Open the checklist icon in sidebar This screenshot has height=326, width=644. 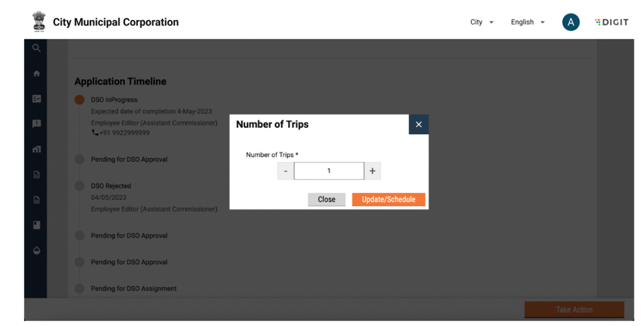[36, 99]
